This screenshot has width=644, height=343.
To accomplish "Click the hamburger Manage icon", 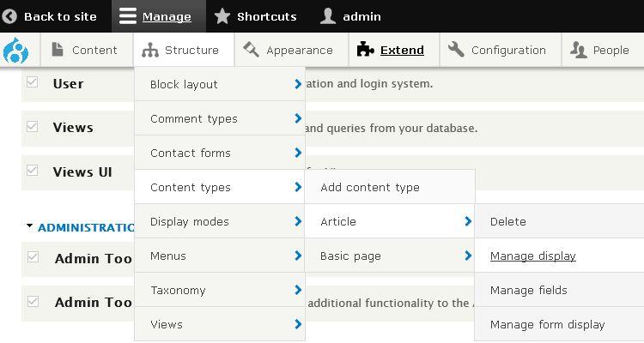I will [x=128, y=16].
